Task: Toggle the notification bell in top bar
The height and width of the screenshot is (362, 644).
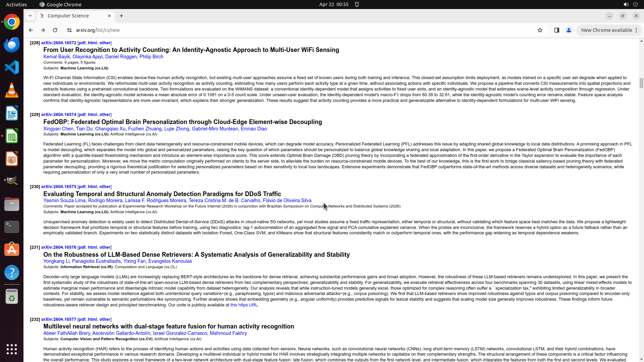Action: coord(357,4)
